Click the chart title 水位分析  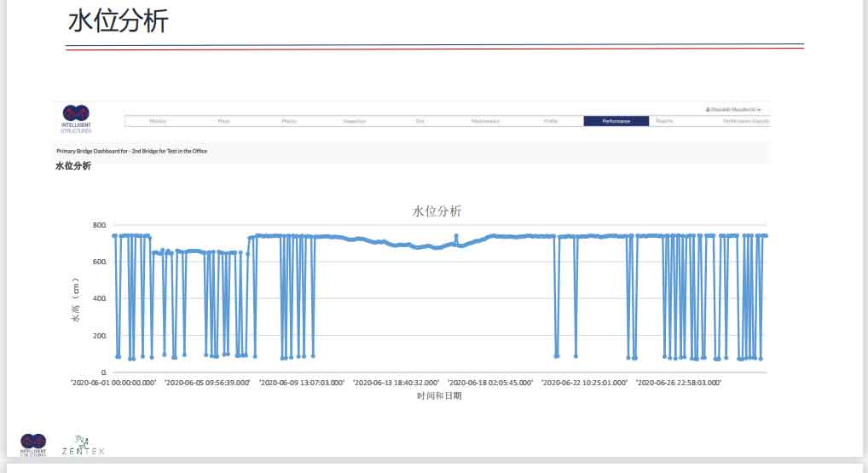pyautogui.click(x=437, y=211)
